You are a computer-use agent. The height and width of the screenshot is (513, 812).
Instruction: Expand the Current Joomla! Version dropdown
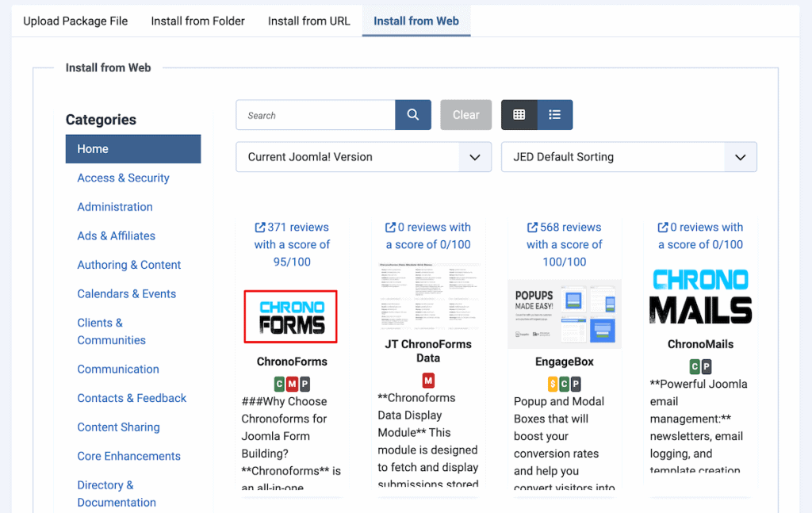pos(363,157)
